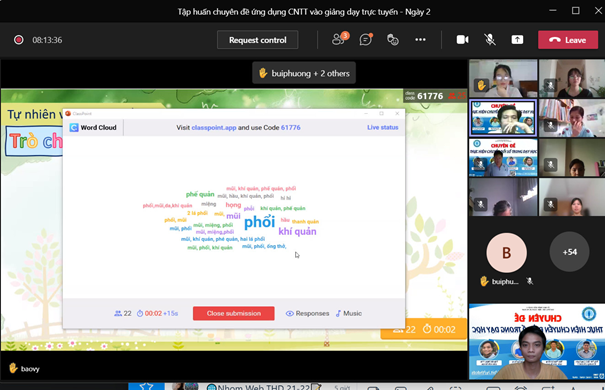Click Close submission in Word Cloud
605x390 pixels.
click(233, 313)
